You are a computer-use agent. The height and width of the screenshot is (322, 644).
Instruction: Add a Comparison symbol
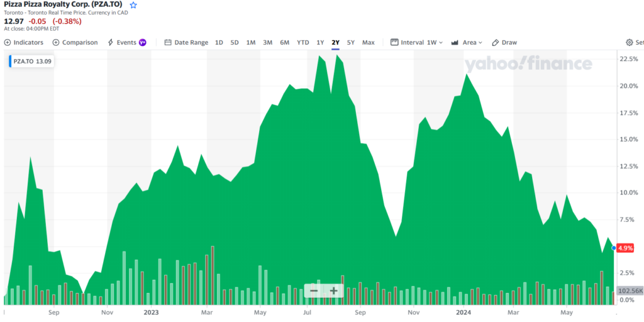tap(75, 42)
